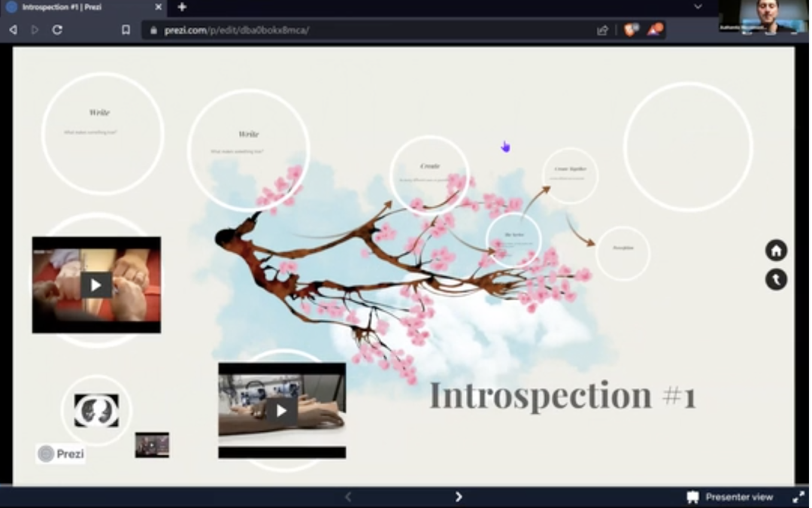Select the Create Together topic circle
812x508 pixels.
[x=569, y=175]
